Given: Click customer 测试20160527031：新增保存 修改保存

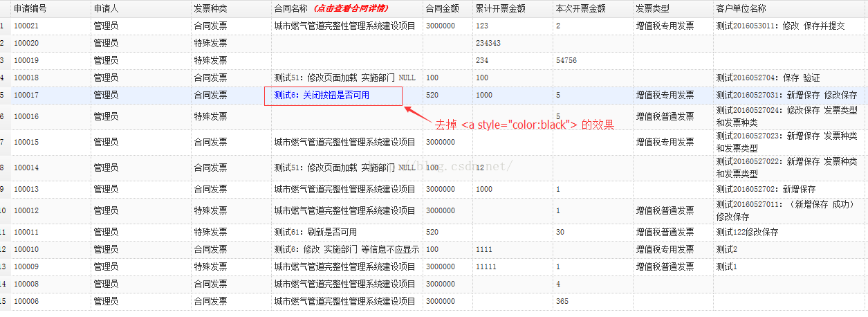Looking at the screenshot, I should [786, 95].
